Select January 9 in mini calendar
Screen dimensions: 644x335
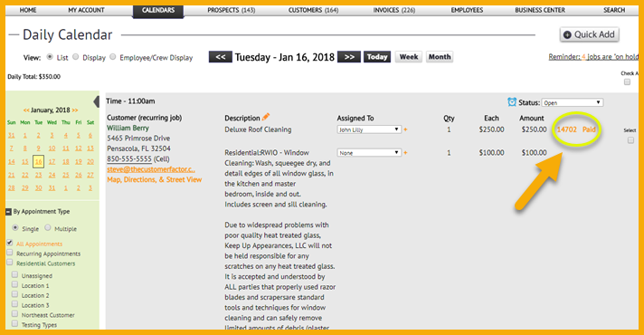tap(38, 148)
